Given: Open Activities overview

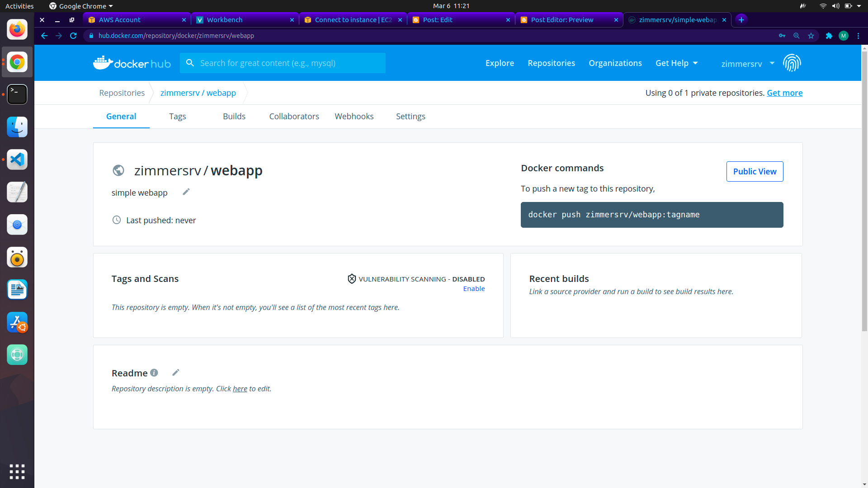Looking at the screenshot, I should (19, 6).
